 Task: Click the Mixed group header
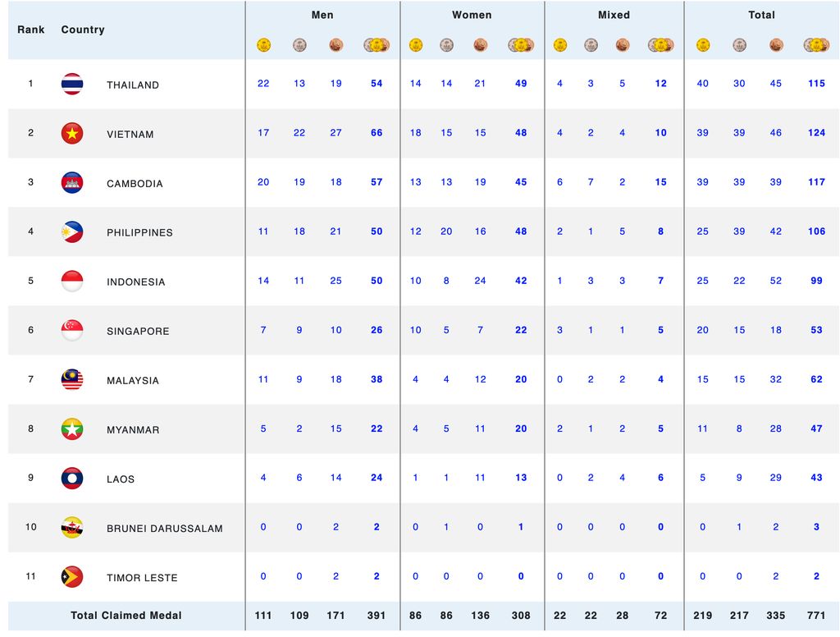pyautogui.click(x=614, y=15)
